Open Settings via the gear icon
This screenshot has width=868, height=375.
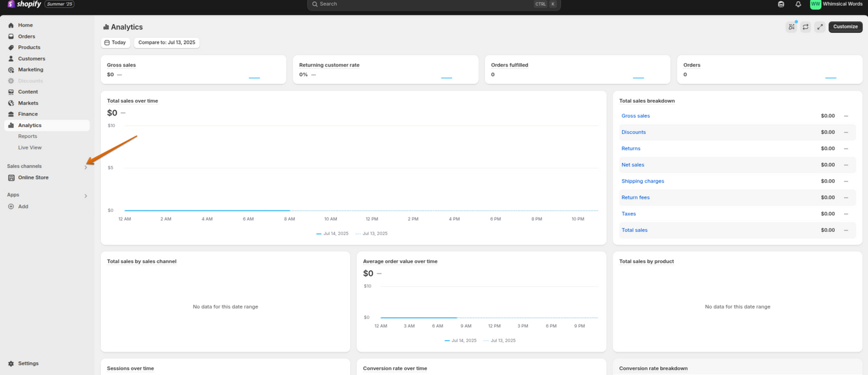pos(11,364)
